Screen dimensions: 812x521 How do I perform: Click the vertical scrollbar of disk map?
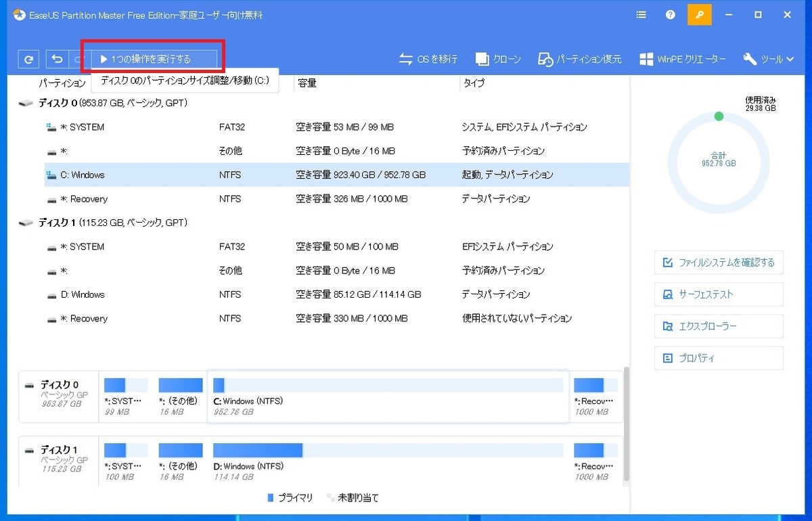[x=627, y=424]
